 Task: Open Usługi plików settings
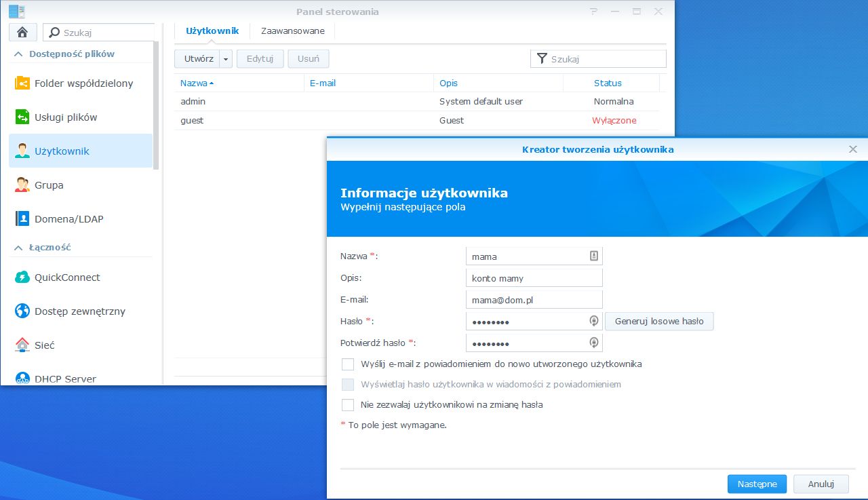coord(81,117)
